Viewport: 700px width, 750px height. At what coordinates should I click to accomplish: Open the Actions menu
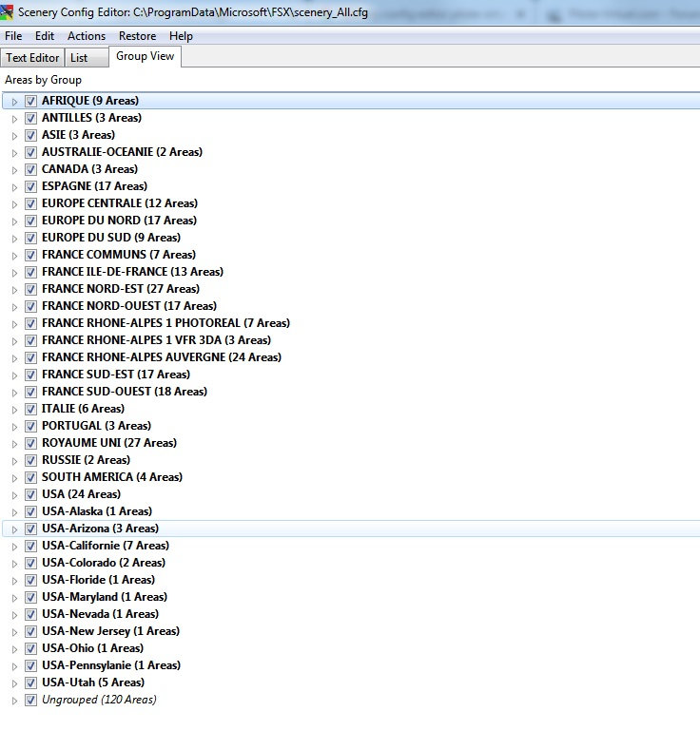(87, 36)
